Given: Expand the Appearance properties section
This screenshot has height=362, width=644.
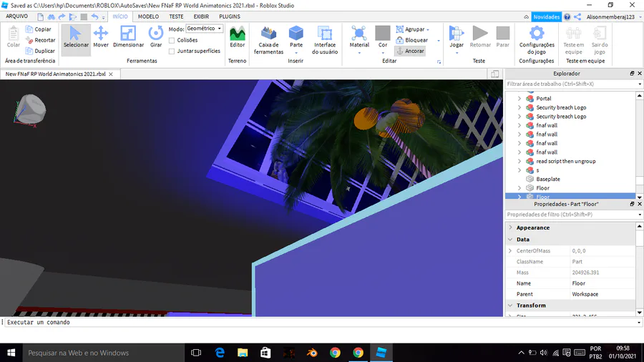Looking at the screenshot, I should pyautogui.click(x=510, y=228).
